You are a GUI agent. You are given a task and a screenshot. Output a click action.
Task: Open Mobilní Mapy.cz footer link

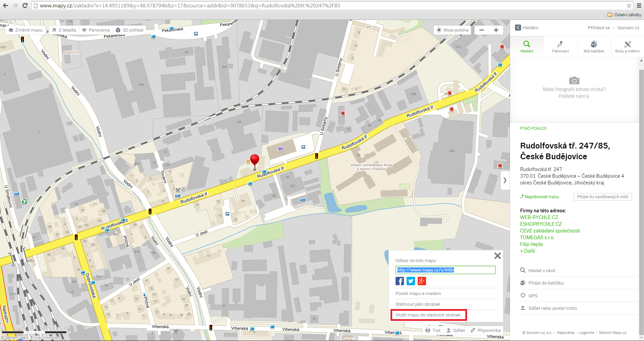[612, 333]
